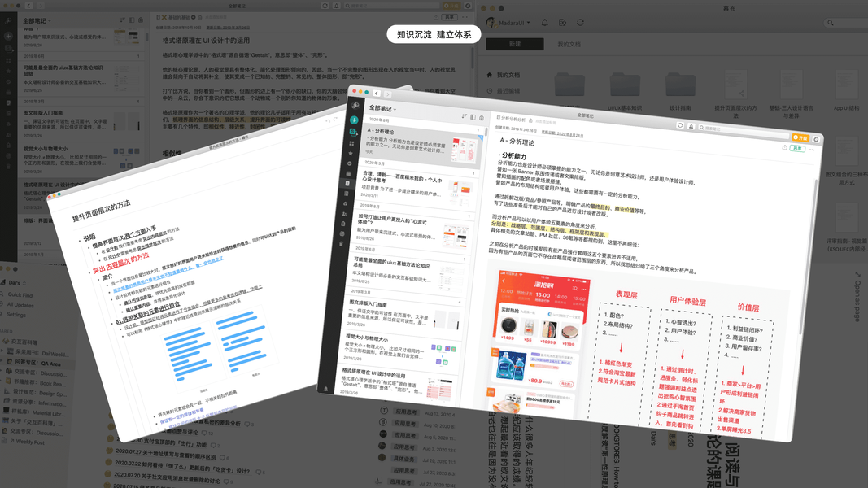Viewport: 868px width, 488px height.
Task: Click the sync icon in the 幕布 window toolbar
Action: tap(580, 23)
